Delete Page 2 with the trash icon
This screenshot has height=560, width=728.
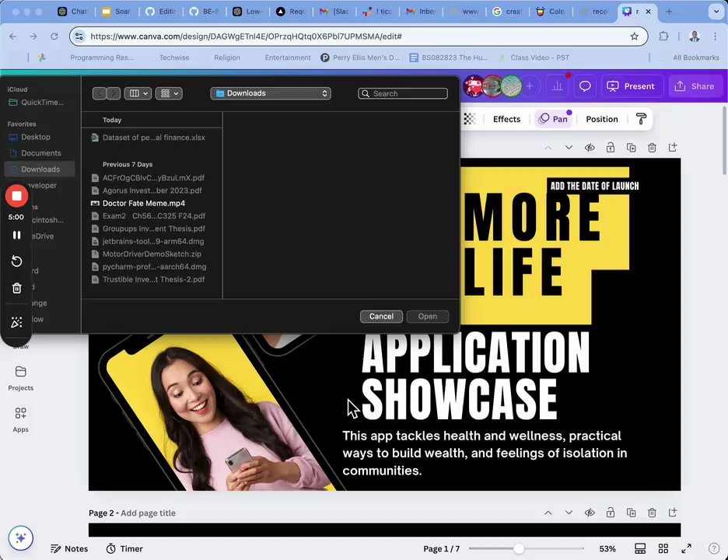point(653,513)
